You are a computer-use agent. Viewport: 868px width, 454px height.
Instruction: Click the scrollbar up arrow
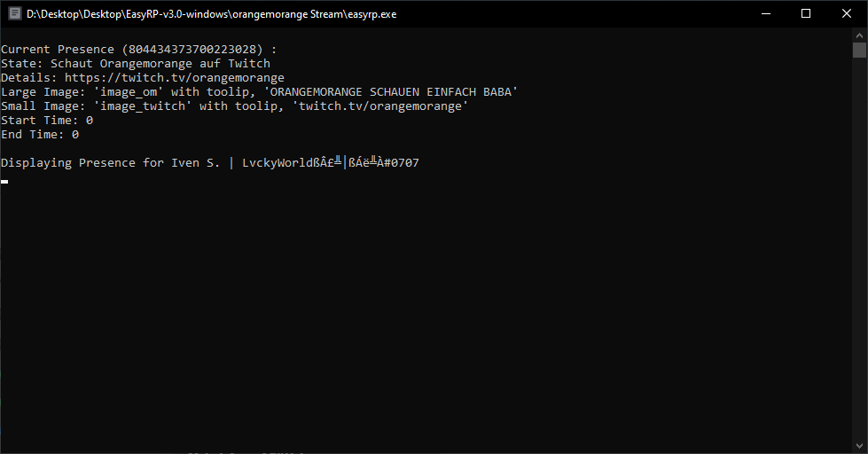(859, 34)
